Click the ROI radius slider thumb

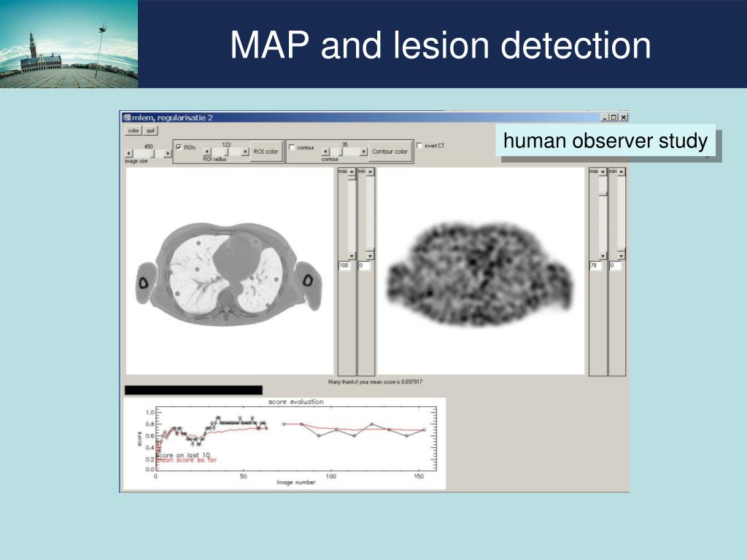point(228,152)
